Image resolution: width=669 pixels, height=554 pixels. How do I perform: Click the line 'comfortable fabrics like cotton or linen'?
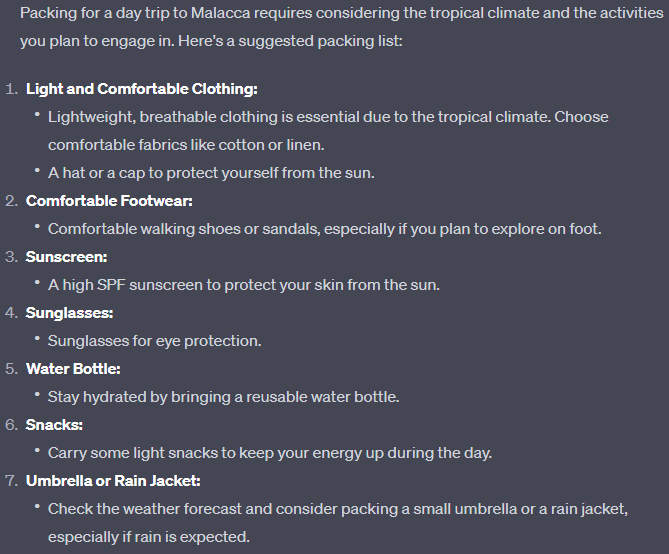186,145
